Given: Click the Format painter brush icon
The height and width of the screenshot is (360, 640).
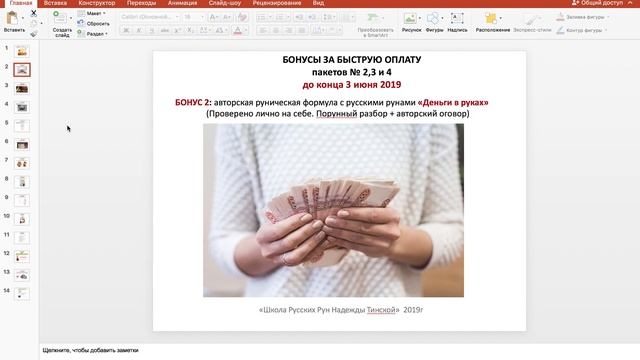Looking at the screenshot, I should [x=34, y=34].
